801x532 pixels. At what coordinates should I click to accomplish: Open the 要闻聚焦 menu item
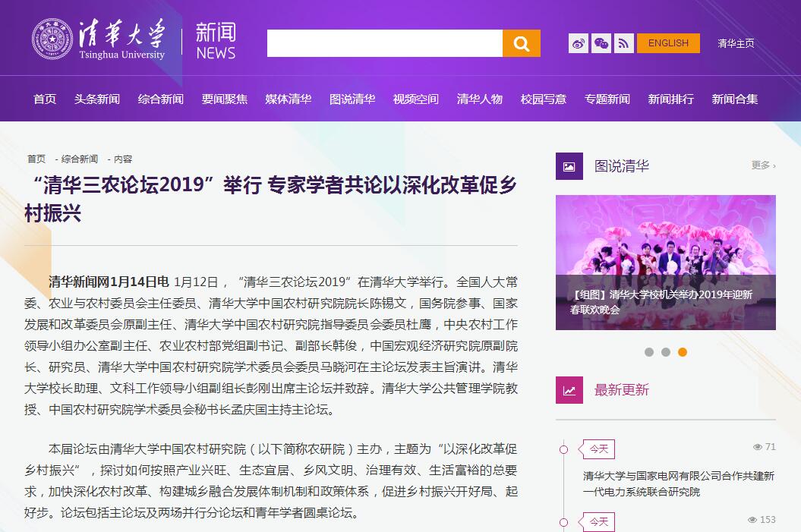tap(224, 99)
